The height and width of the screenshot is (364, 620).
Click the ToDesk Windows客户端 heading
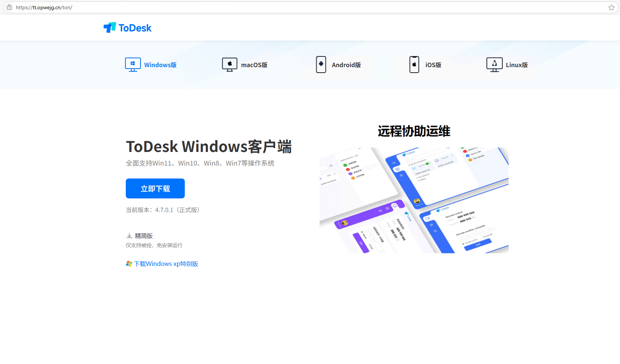tap(209, 146)
